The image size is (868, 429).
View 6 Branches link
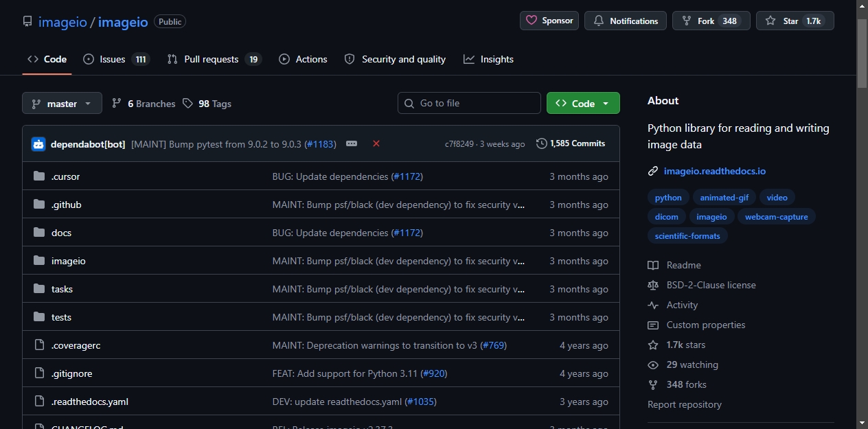coord(144,104)
